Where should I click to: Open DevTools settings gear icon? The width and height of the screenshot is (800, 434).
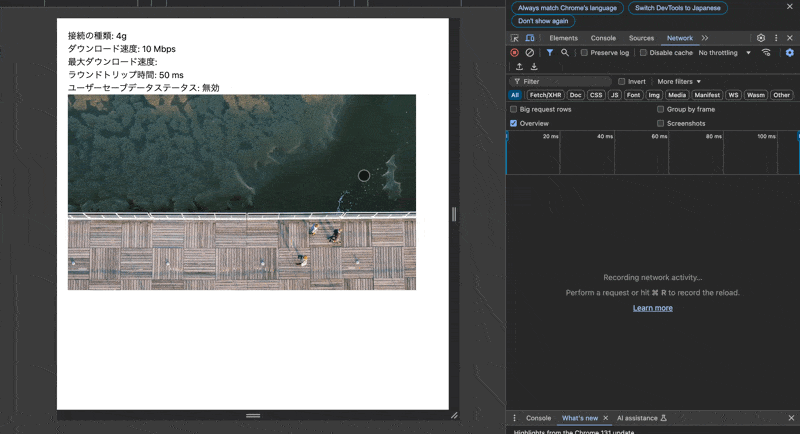pos(761,38)
